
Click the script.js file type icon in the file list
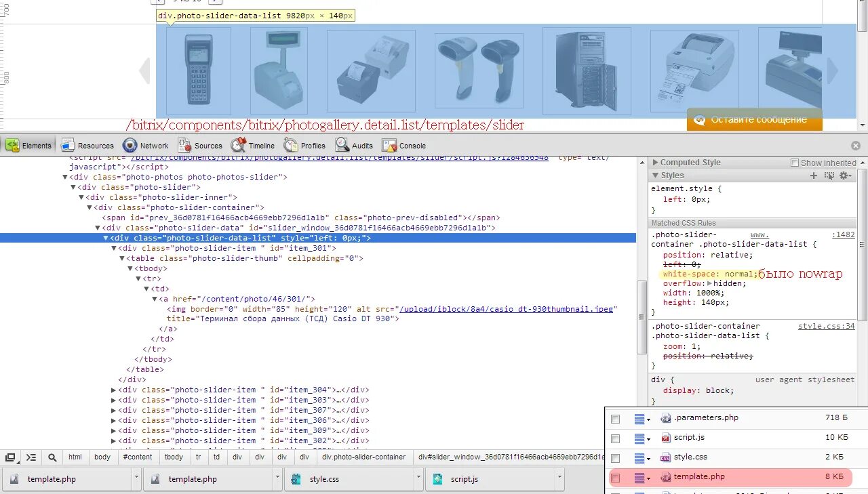click(x=666, y=438)
